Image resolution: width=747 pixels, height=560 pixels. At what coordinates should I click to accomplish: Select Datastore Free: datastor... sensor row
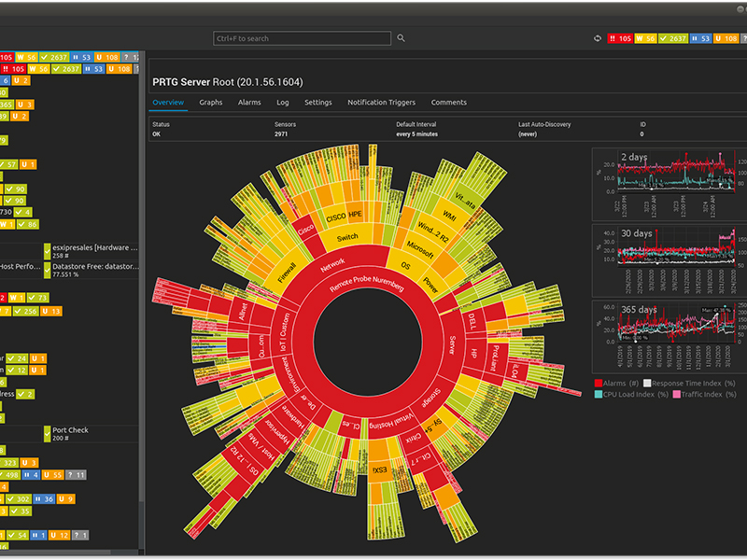[x=92, y=270]
